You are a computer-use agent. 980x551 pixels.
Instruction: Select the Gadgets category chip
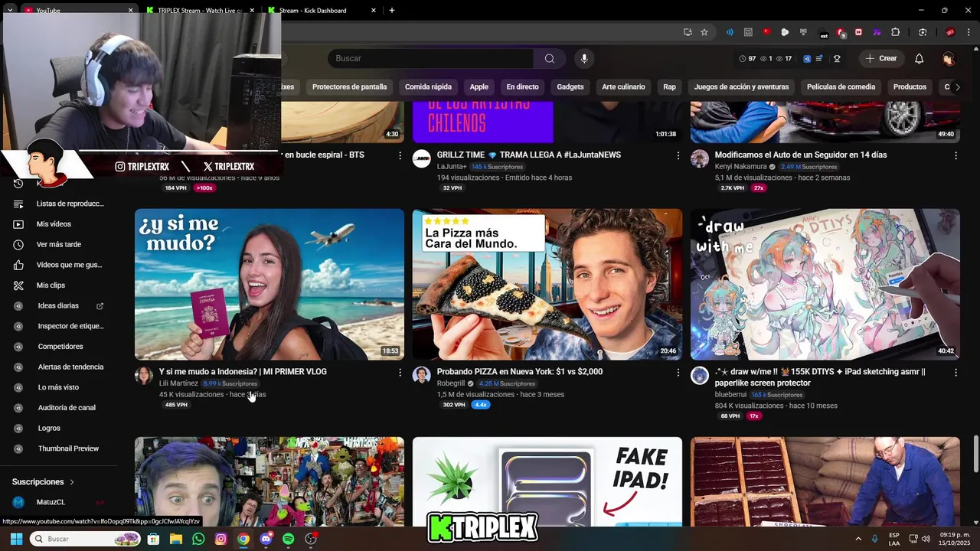(570, 86)
